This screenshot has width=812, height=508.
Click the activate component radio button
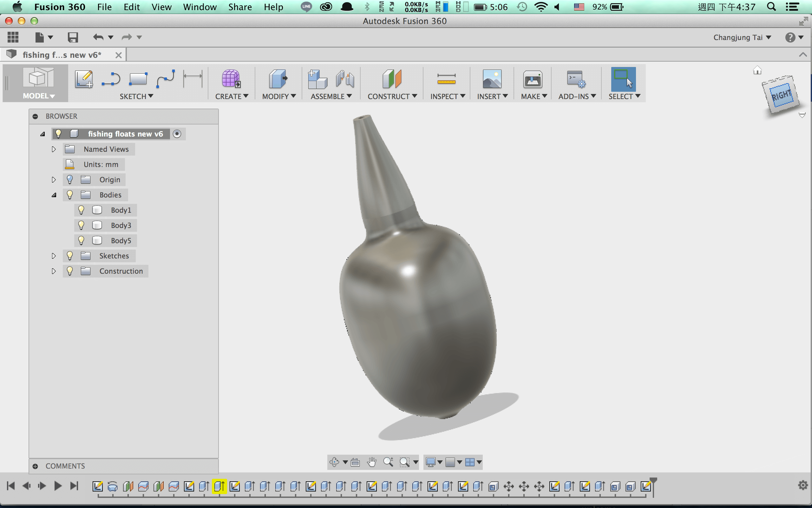(177, 134)
